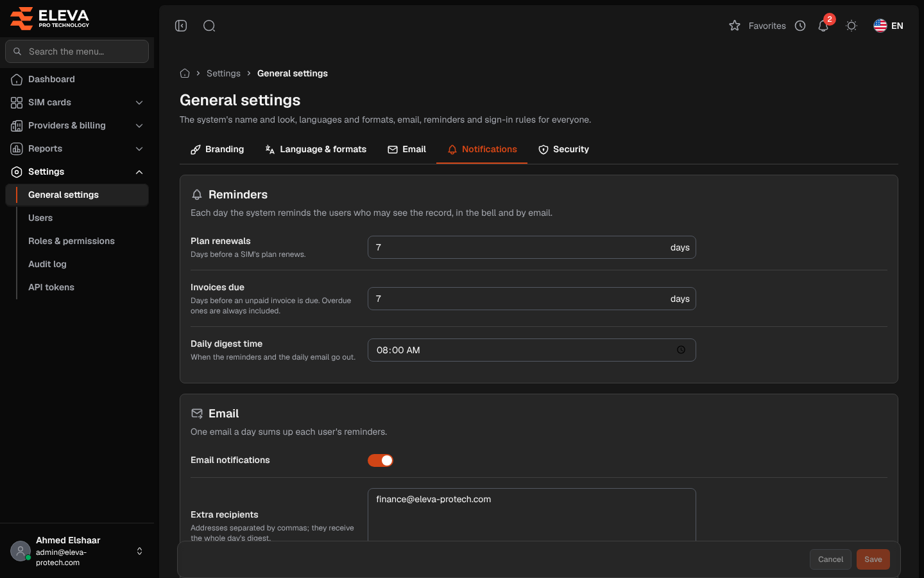The width and height of the screenshot is (924, 578).
Task: Expand the Reports menu chevron
Action: point(139,149)
